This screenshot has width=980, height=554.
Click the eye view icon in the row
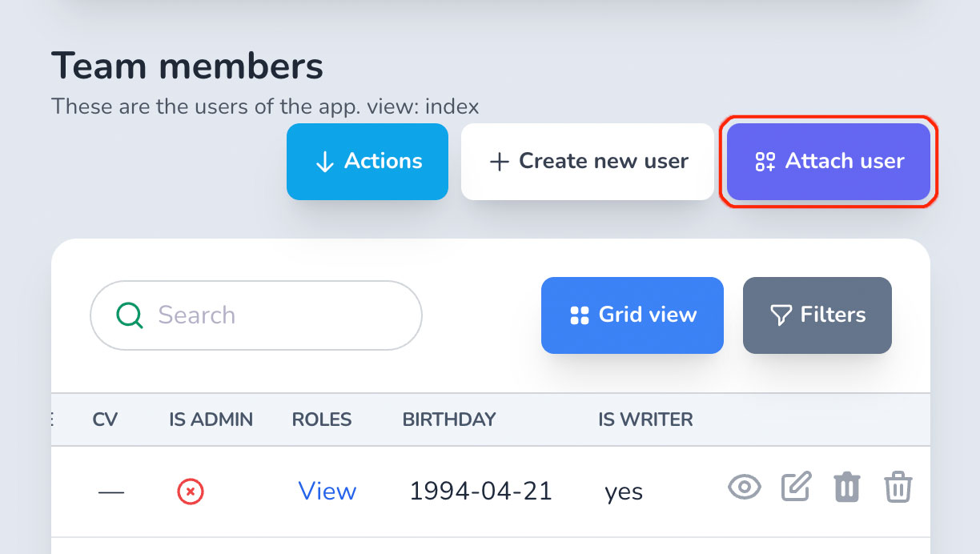744,487
